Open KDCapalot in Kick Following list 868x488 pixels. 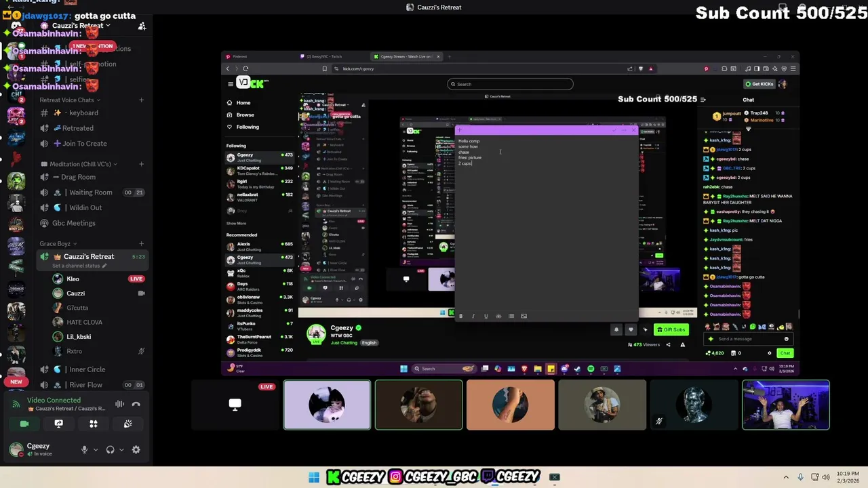pos(260,170)
